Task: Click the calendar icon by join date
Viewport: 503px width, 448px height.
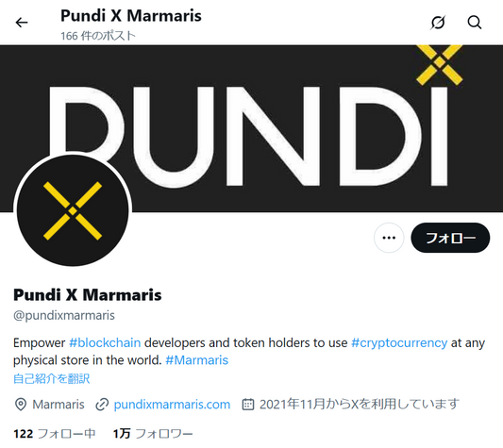Action: (x=248, y=405)
